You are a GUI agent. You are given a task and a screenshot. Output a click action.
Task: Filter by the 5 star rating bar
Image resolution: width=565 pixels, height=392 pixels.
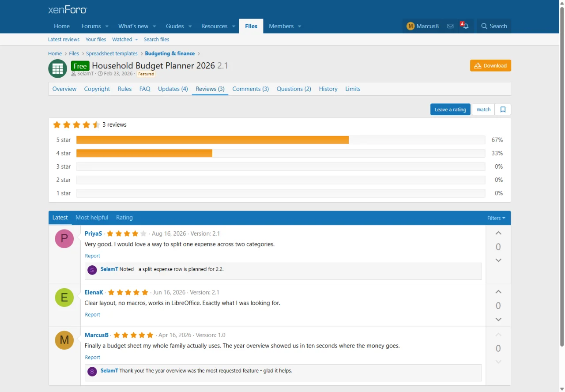coord(280,140)
